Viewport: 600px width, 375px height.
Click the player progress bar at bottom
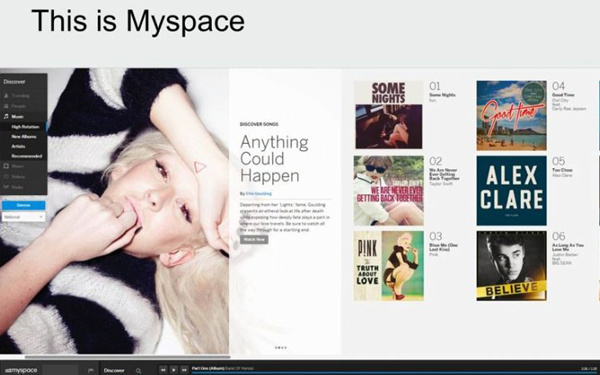tap(394, 373)
